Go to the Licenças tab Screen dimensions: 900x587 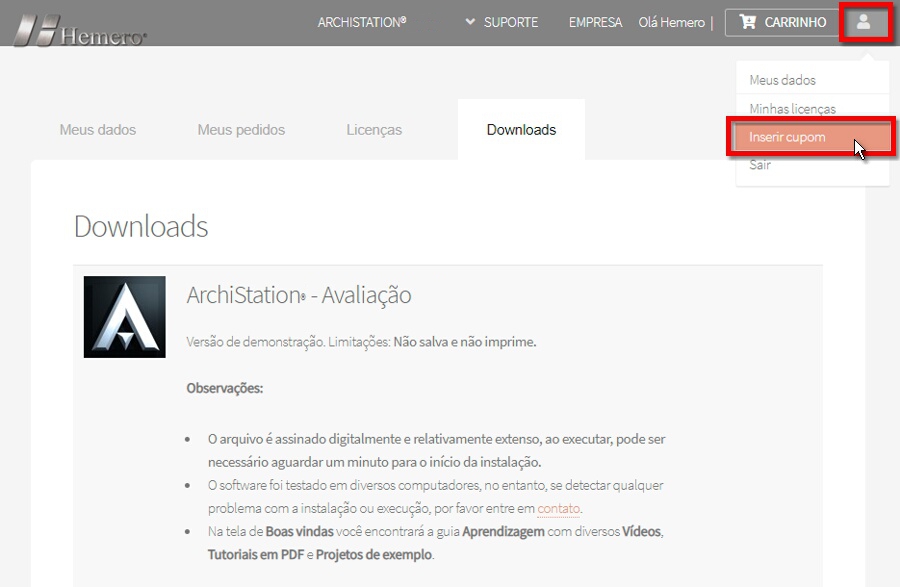pyautogui.click(x=374, y=130)
